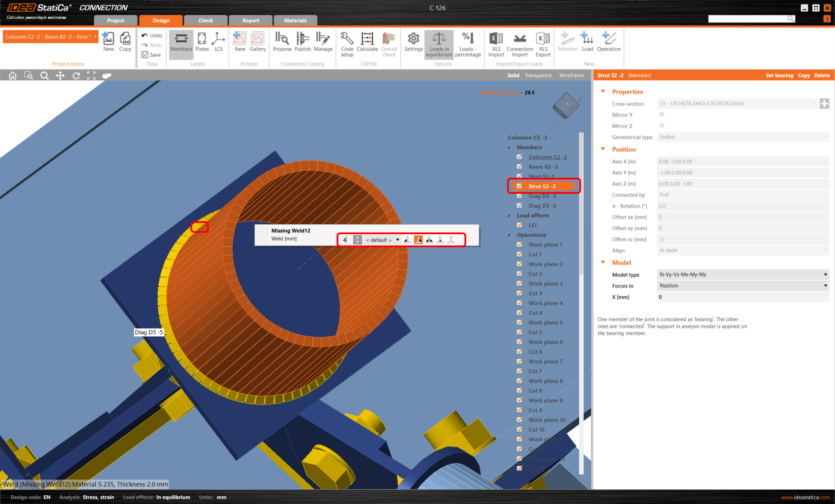
Task: Open the Forces in dropdown
Action: coord(742,286)
